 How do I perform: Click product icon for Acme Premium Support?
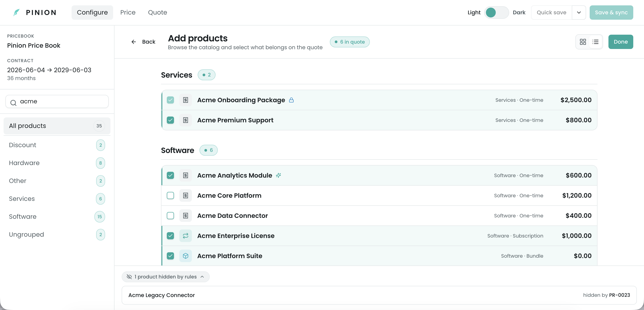coord(186,120)
